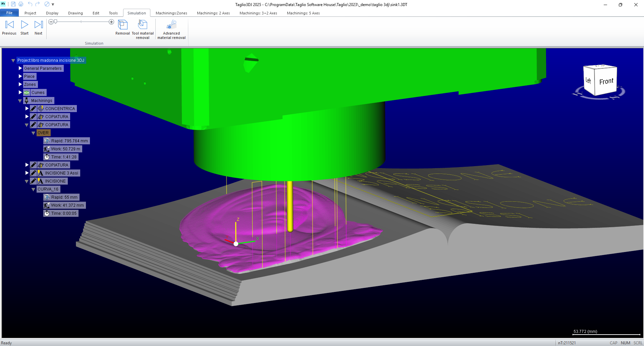
Task: Click the Machinings tool icon in tree
Action: point(27,101)
